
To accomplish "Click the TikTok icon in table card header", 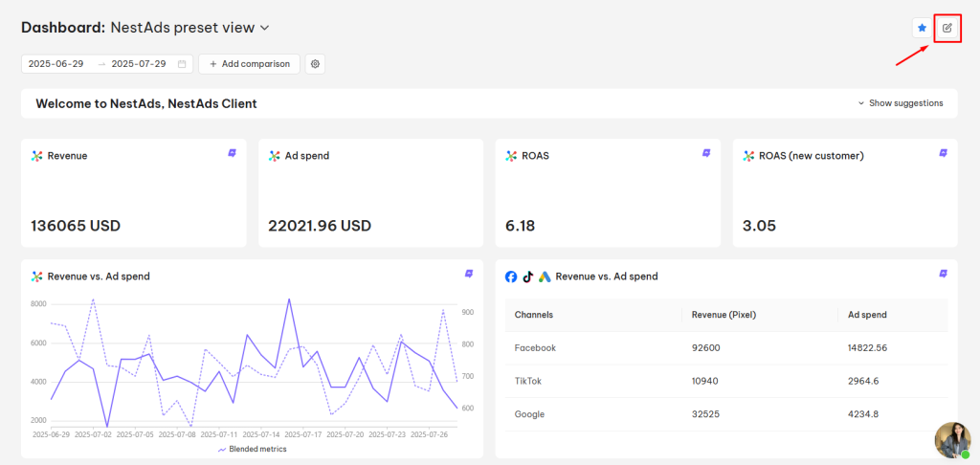I will [527, 277].
